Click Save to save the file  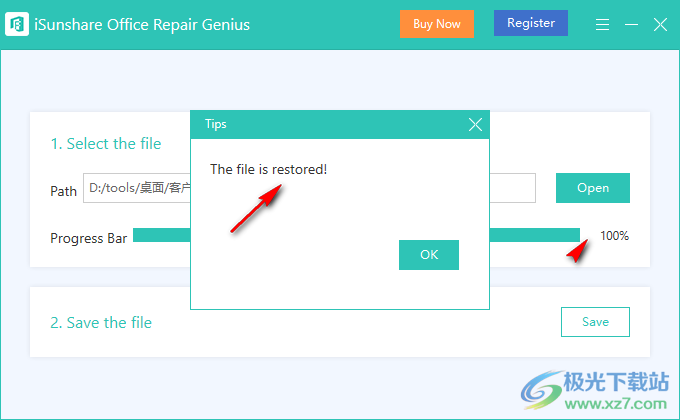595,322
